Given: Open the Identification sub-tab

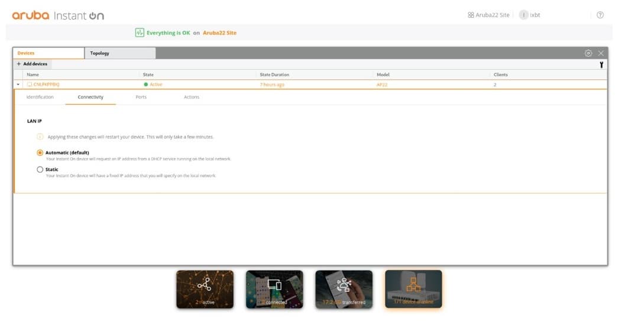Looking at the screenshot, I should [40, 97].
